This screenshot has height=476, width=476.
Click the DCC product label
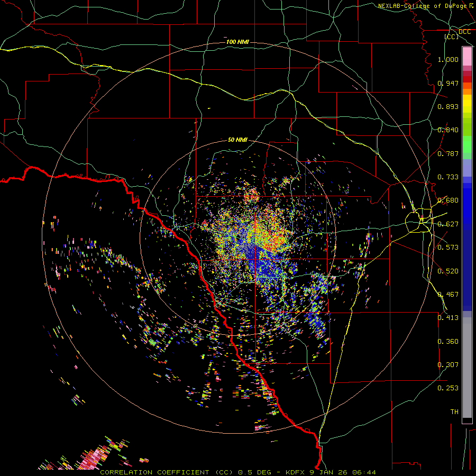click(464, 32)
